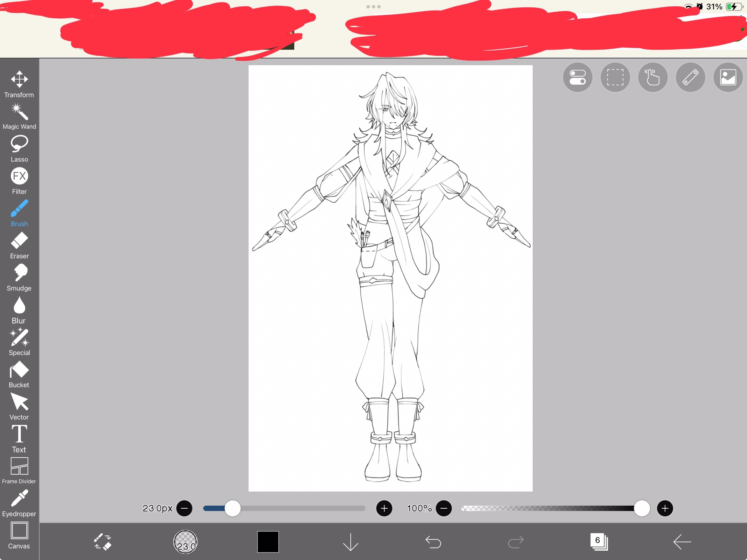The height and width of the screenshot is (560, 747).
Task: Open the brush settings panel
Action: coord(577,77)
